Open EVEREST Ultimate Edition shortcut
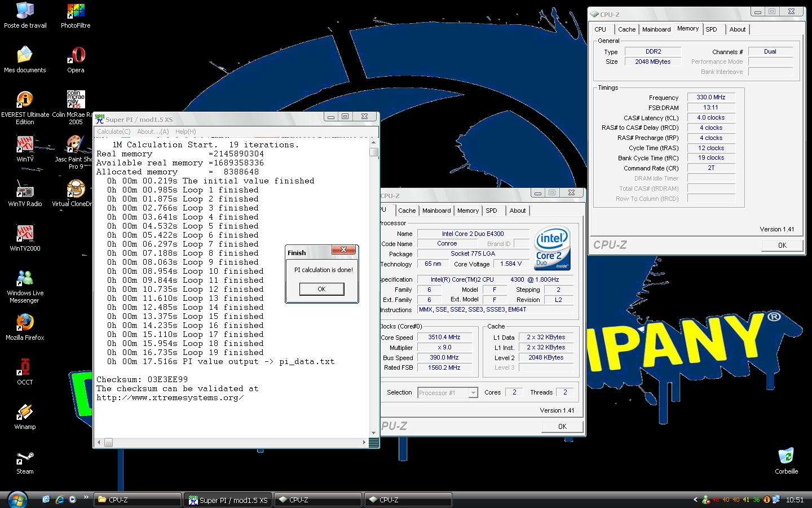The width and height of the screenshot is (812, 508). 25,108
